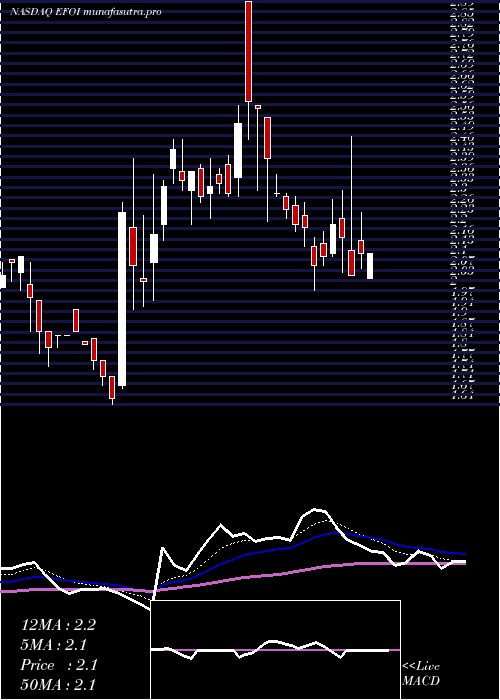
Task: Click the <<Live MACD label
Action: (421, 674)
